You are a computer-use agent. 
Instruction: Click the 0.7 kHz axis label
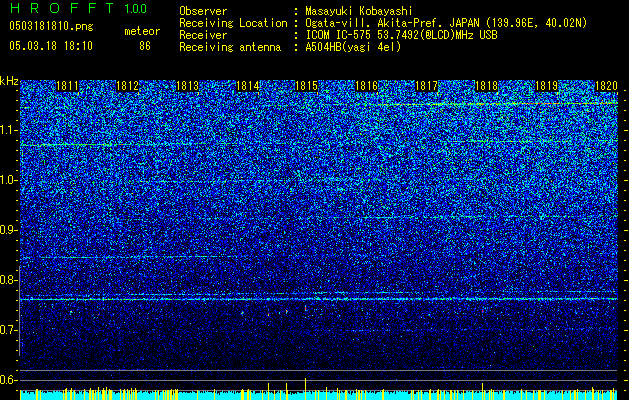[x=9, y=330]
